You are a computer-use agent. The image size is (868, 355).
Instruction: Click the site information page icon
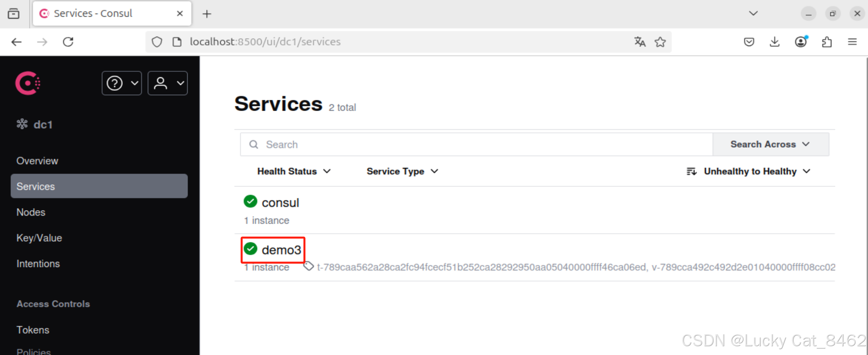coord(177,42)
